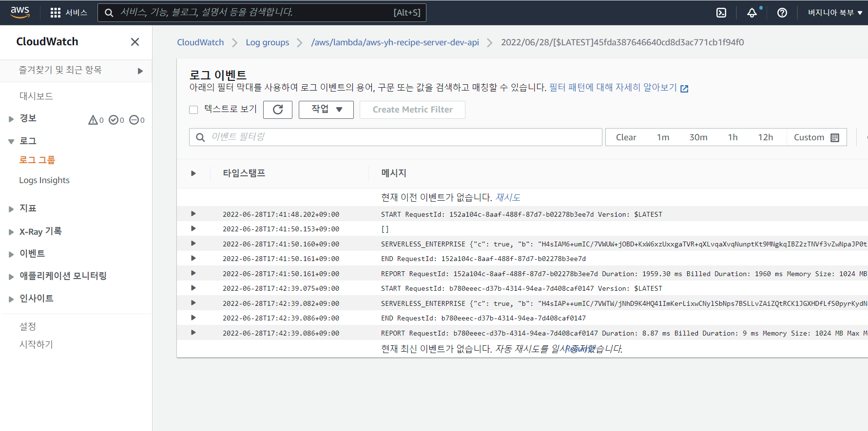The image size is (868, 431).
Task: Toggle the 텍스트로 보기 checkbox
Action: 193,110
